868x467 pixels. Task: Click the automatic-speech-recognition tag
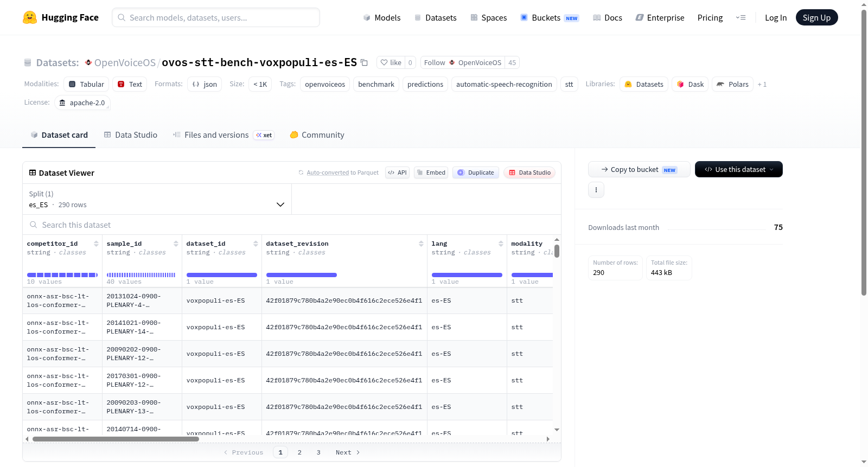(504, 84)
